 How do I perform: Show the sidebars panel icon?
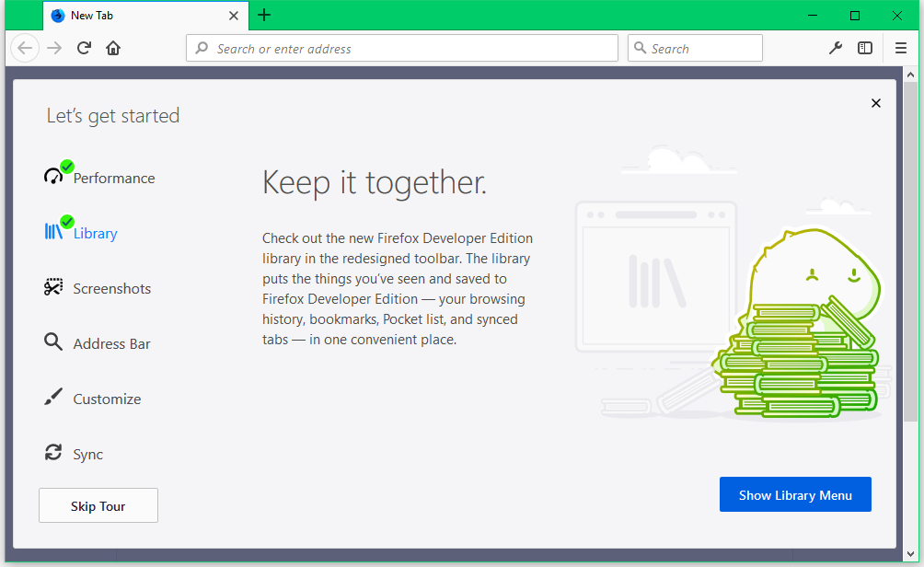(x=864, y=48)
